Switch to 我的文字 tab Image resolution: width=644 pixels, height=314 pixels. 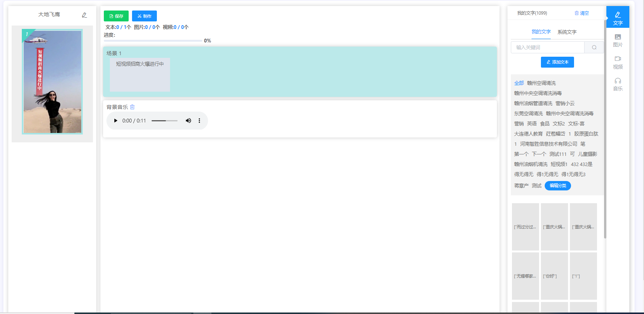click(541, 32)
